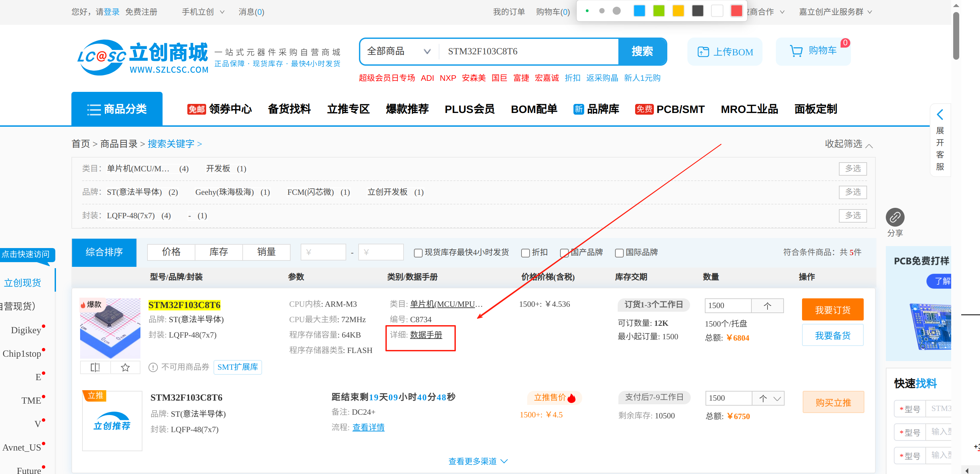Click the SMT扩展库 tag
Image resolution: width=980 pixels, height=474 pixels.
(237, 367)
